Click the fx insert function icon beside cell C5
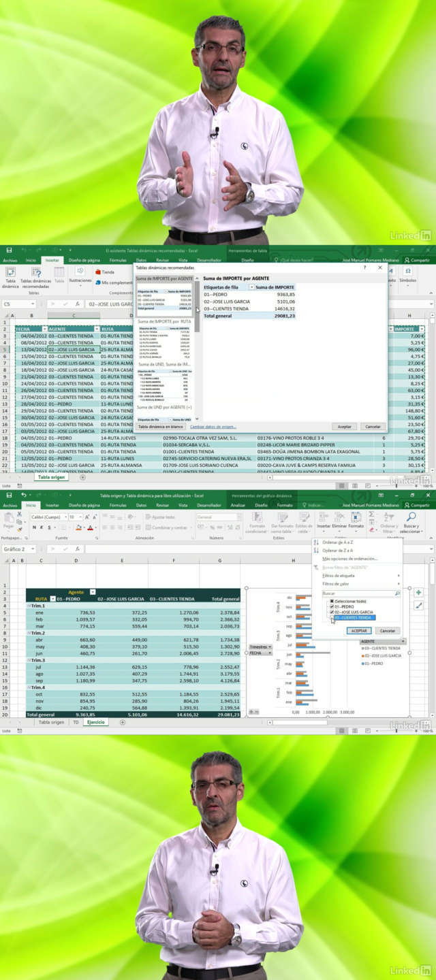The height and width of the screenshot is (980, 436). 78,304
